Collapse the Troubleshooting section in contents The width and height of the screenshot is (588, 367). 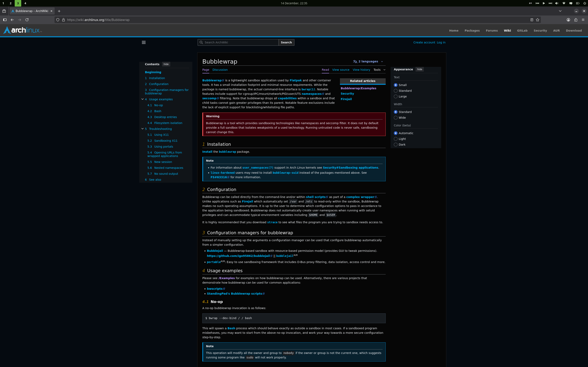[142, 129]
